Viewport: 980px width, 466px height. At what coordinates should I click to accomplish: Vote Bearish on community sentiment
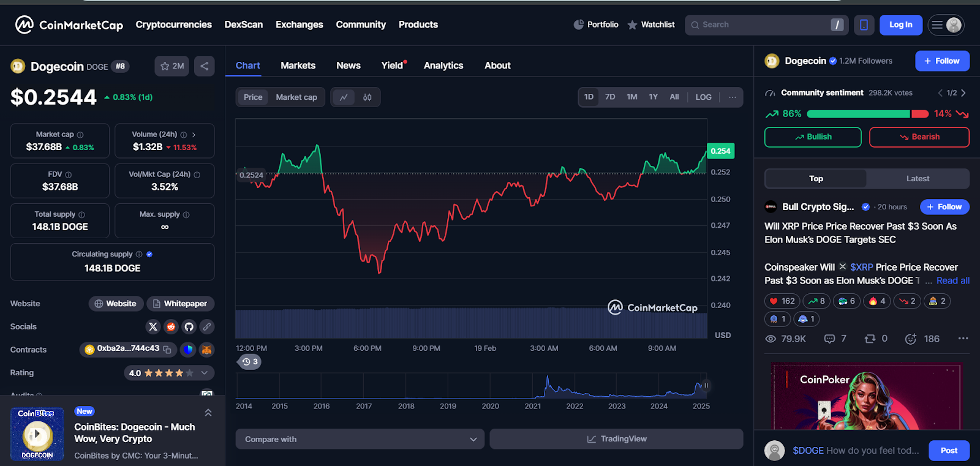click(x=919, y=137)
